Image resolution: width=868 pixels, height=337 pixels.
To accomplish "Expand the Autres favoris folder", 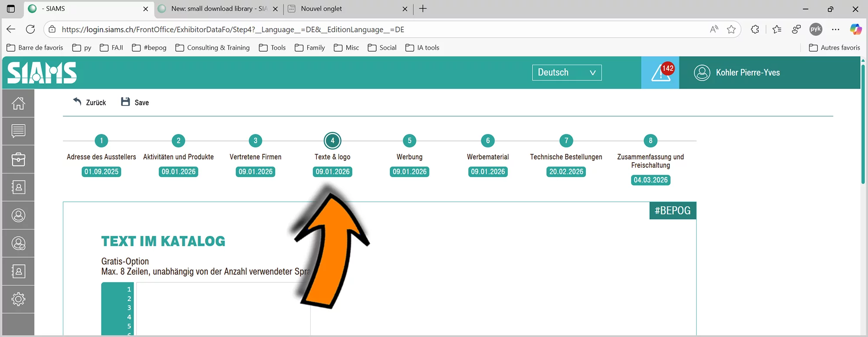I will [834, 48].
